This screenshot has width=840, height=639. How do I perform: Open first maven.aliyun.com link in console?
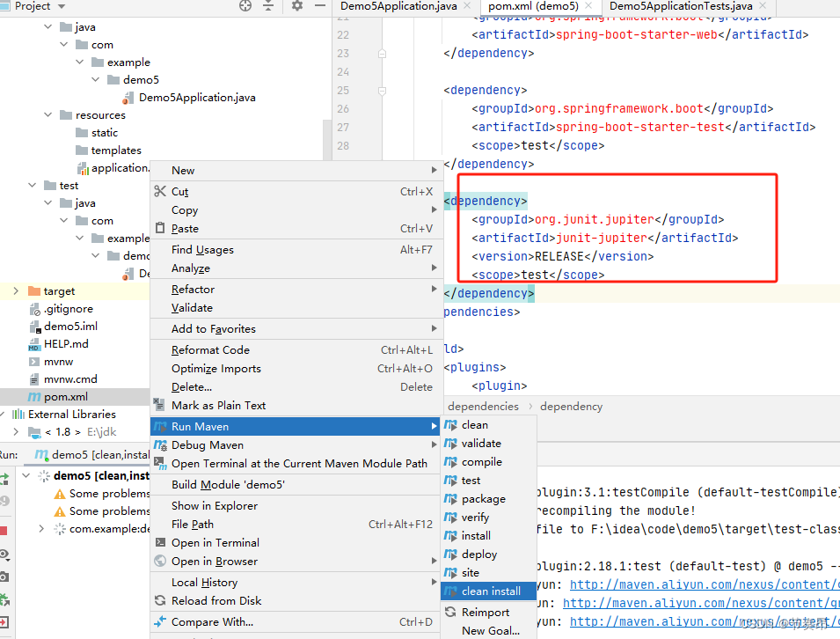pyautogui.click(x=705, y=584)
